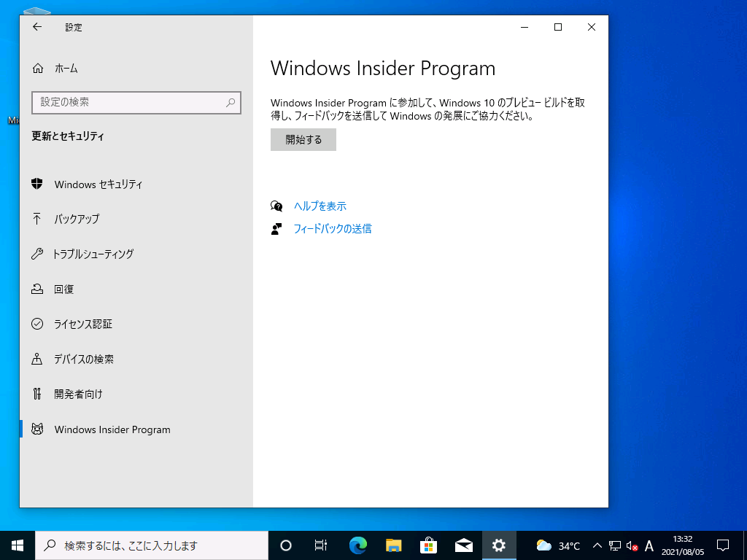Click the Settings gear on the taskbar

coord(499,545)
